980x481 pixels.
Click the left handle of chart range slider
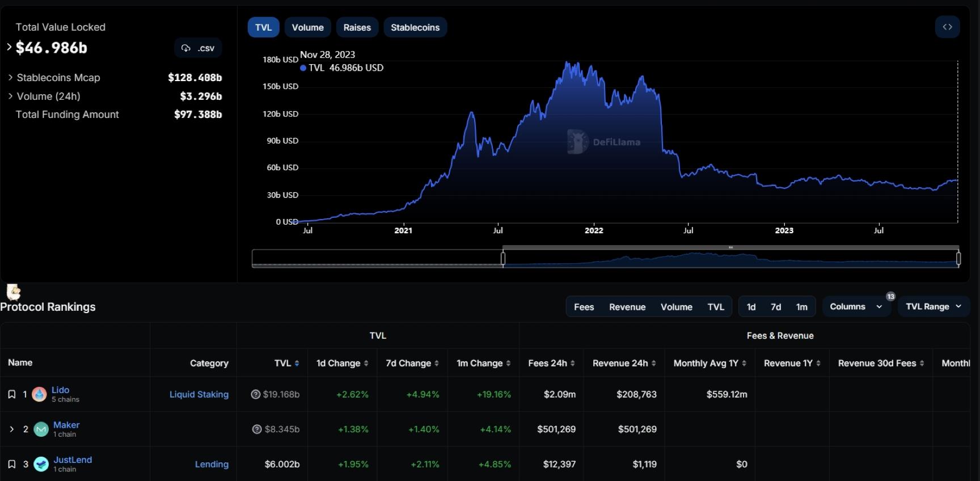[503, 259]
